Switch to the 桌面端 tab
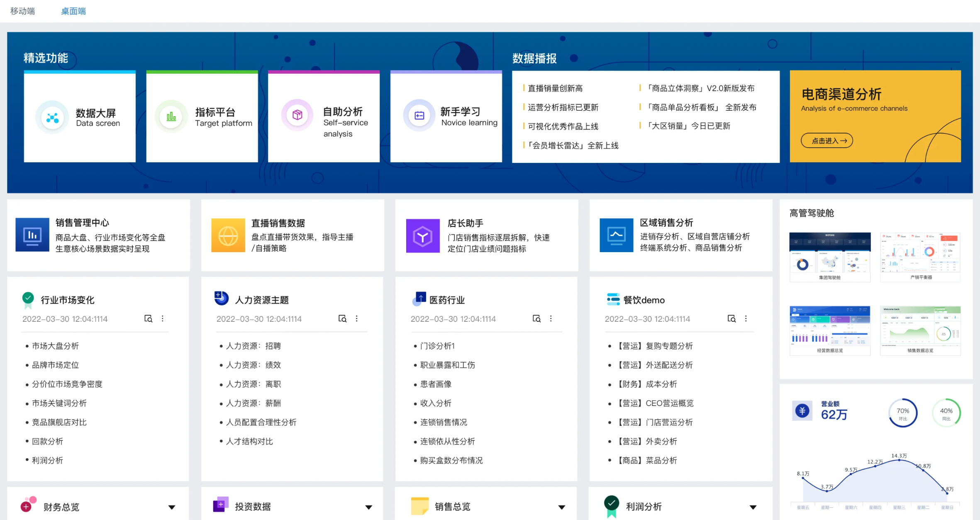Viewport: 980px width, 520px height. pyautogui.click(x=73, y=11)
